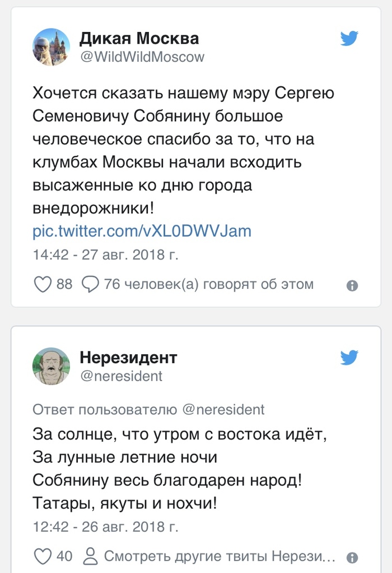The width and height of the screenshot is (392, 573).
Task: Like the Нерезидент tweet with heart icon
Action: [43, 556]
